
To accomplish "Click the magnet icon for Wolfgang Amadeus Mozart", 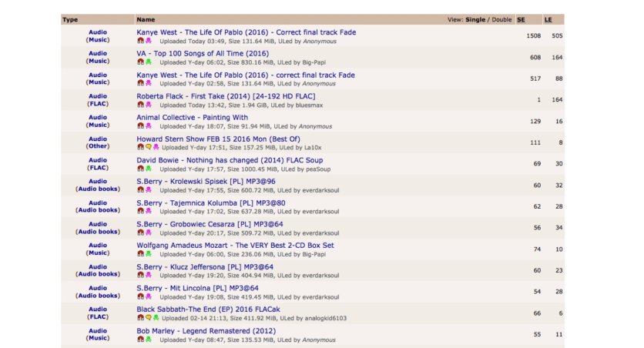I will click(x=140, y=254).
